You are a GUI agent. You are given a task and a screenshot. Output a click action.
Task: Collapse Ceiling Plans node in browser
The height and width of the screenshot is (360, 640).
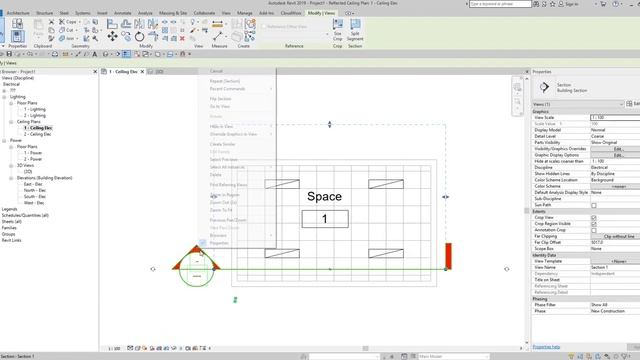(x=11, y=122)
